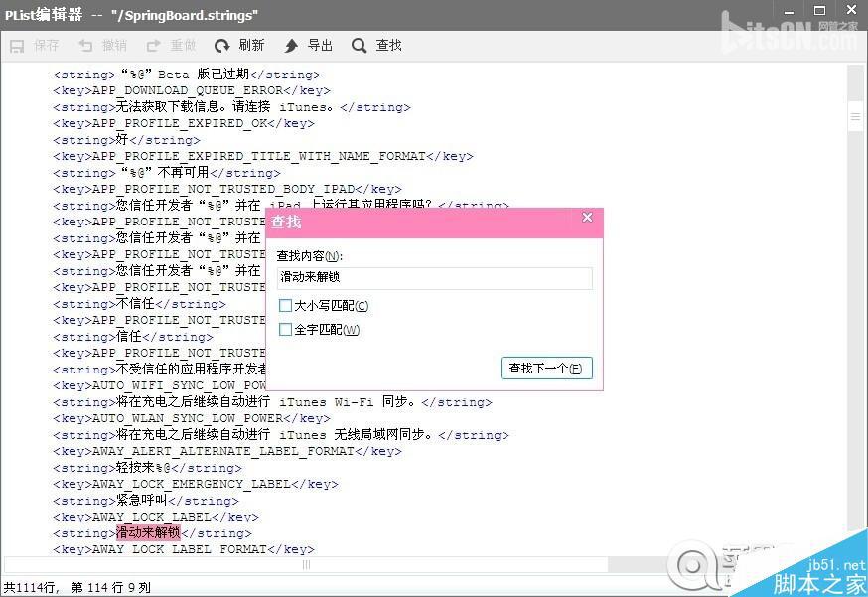Maximize the PList编辑器 window
The width and height of the screenshot is (868, 597).
coord(820,10)
